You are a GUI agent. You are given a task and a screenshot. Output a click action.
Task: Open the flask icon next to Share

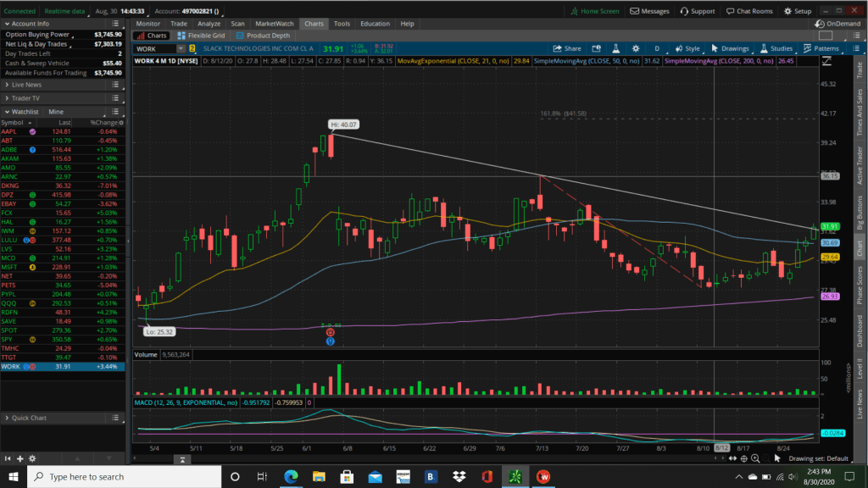point(615,48)
